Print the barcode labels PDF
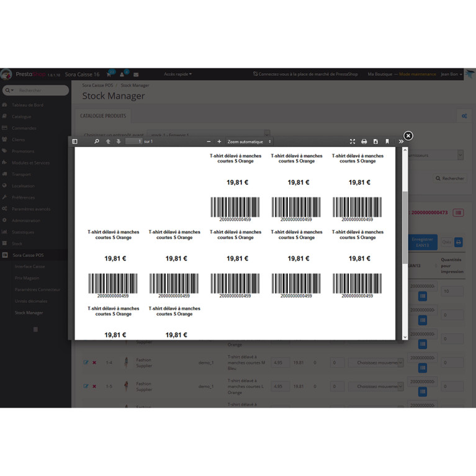476x476 pixels. click(x=364, y=141)
